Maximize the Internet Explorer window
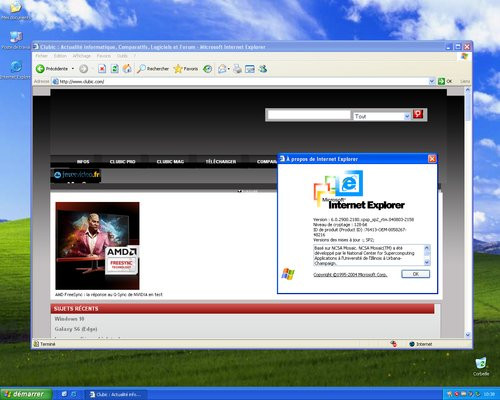Screen dimensions: 500x400 458,47
